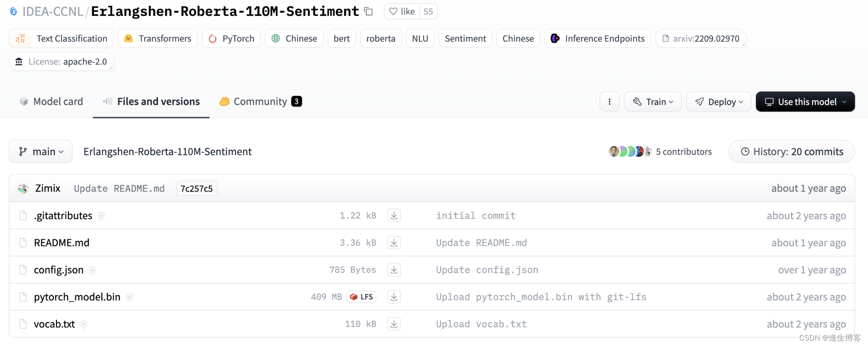Expand the Train dropdown
The width and height of the screenshot is (868, 346).
tap(653, 102)
